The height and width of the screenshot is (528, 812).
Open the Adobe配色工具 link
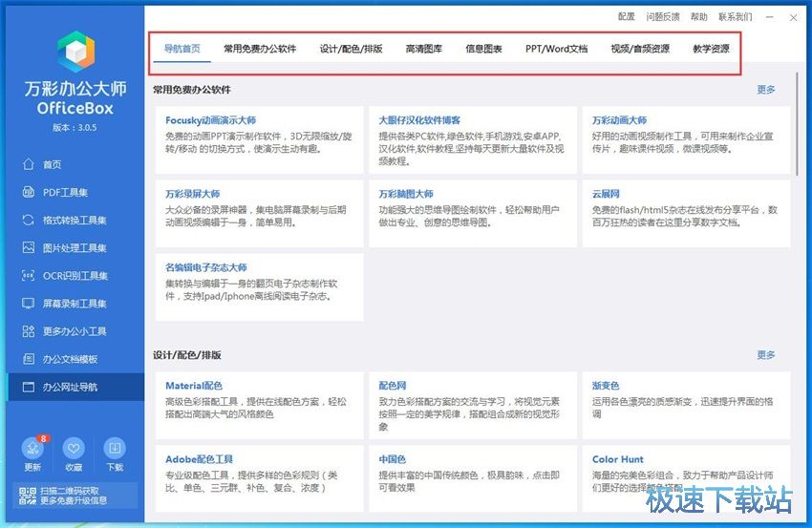point(199,458)
